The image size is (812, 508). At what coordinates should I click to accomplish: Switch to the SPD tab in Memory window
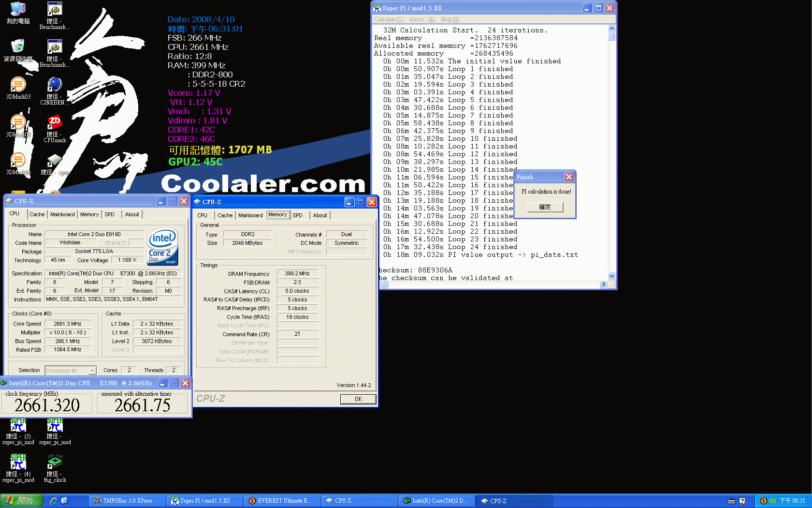click(x=297, y=215)
